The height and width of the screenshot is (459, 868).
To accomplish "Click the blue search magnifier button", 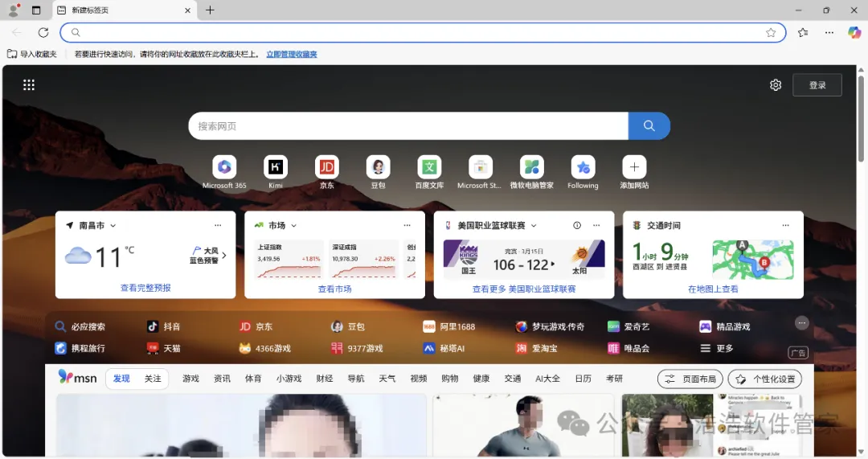I will 649,126.
